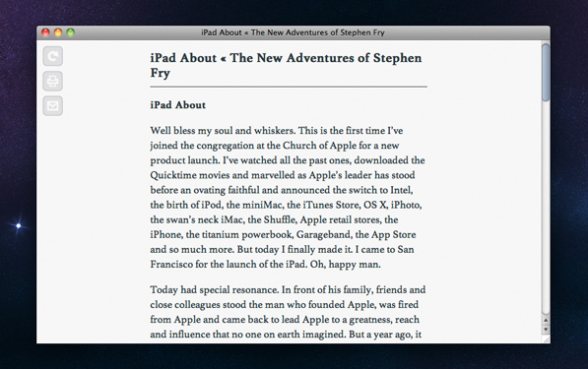Close the window with the red button
This screenshot has width=588, height=369.
[45, 32]
